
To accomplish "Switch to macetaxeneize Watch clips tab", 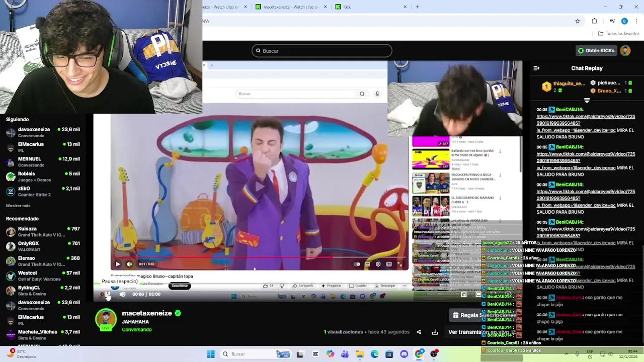I will point(292,7).
